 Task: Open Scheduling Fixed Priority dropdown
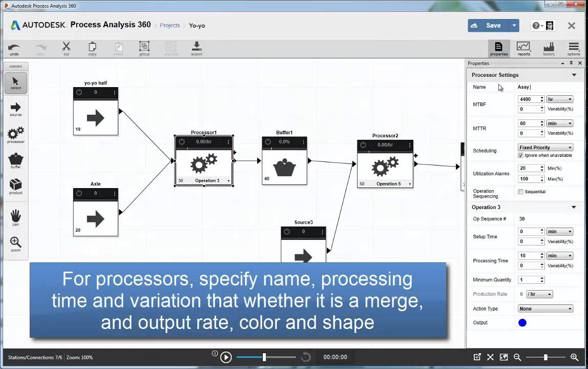(545, 147)
